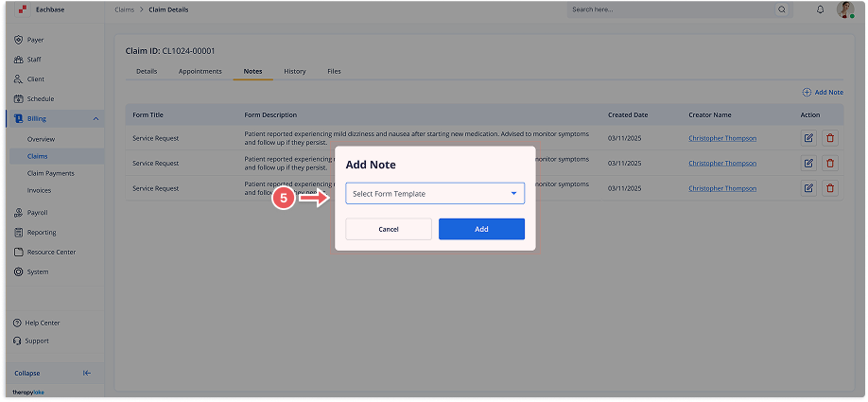
Task: Open the Reporting section
Action: [35, 233]
